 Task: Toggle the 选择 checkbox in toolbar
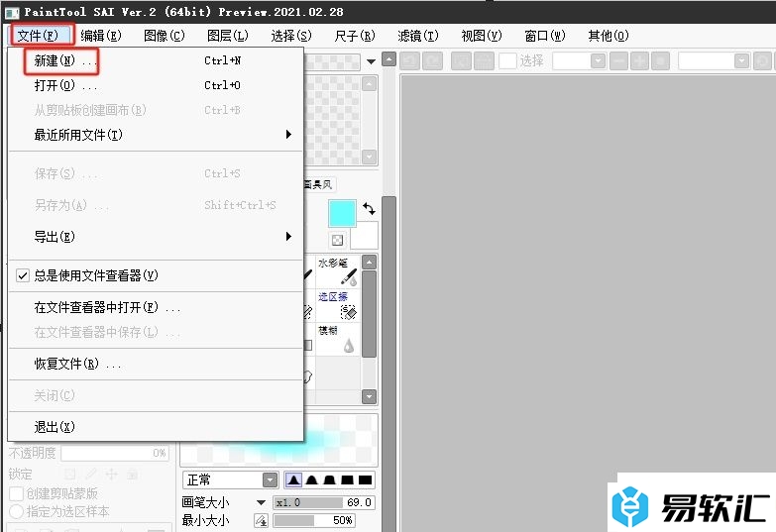(507, 60)
